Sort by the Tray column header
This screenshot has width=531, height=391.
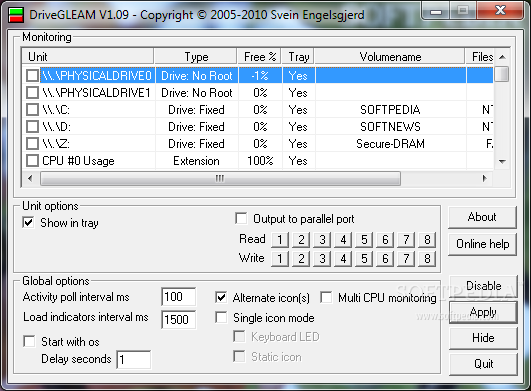(298, 57)
